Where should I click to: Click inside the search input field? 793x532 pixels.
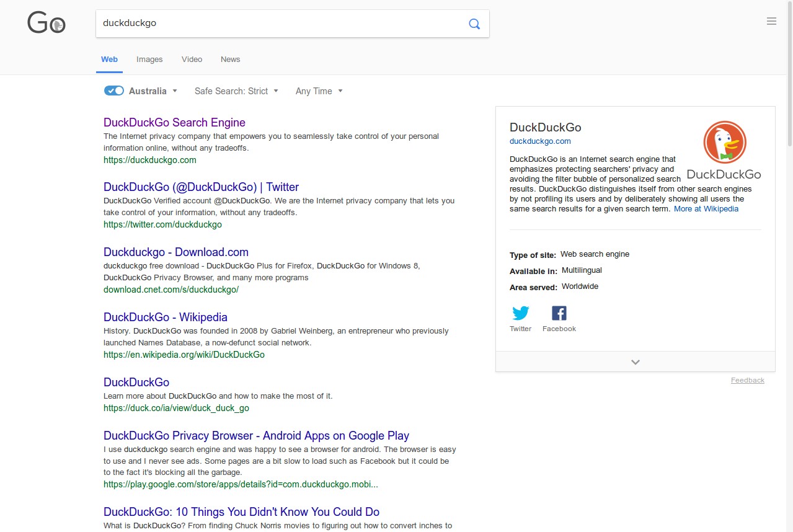coord(248,23)
